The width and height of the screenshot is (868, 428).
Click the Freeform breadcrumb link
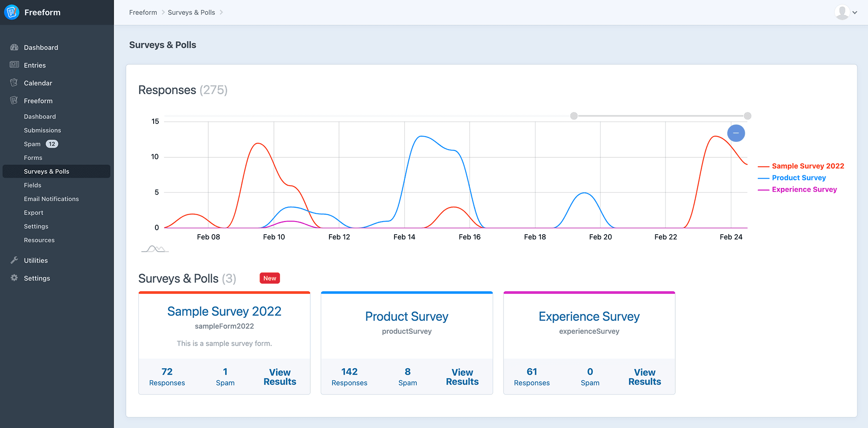[x=143, y=12]
